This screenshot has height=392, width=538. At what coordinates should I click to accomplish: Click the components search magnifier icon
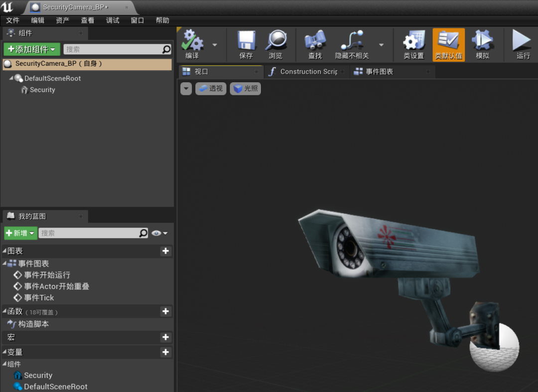(166, 49)
